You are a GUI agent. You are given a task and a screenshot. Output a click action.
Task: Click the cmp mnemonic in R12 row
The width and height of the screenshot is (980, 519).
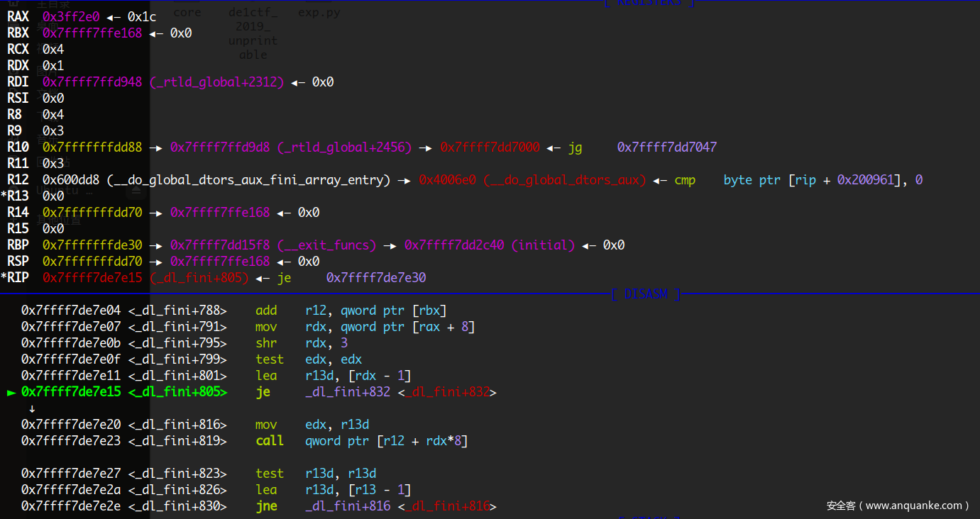coord(685,180)
